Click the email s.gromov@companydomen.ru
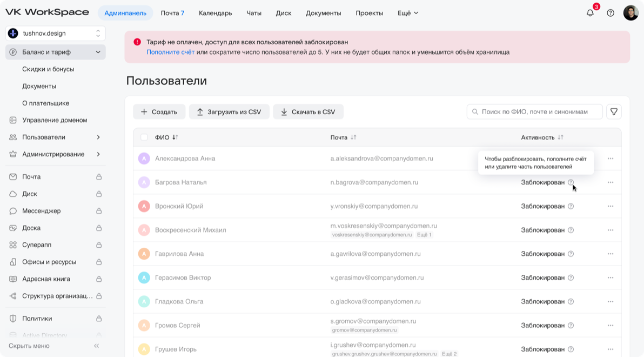This screenshot has height=357, width=644. (x=373, y=321)
